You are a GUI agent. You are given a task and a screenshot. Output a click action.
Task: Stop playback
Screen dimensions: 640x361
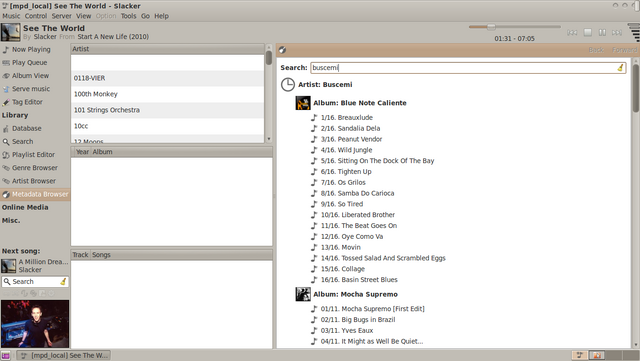click(x=587, y=32)
